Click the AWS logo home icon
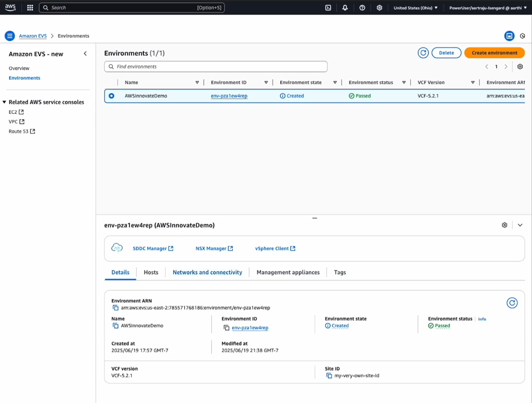 pos(10,7)
